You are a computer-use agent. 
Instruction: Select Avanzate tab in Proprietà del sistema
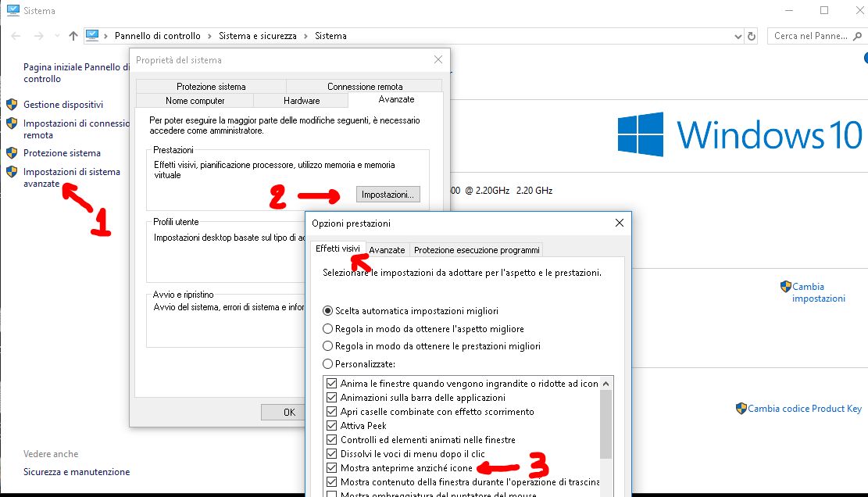(396, 99)
